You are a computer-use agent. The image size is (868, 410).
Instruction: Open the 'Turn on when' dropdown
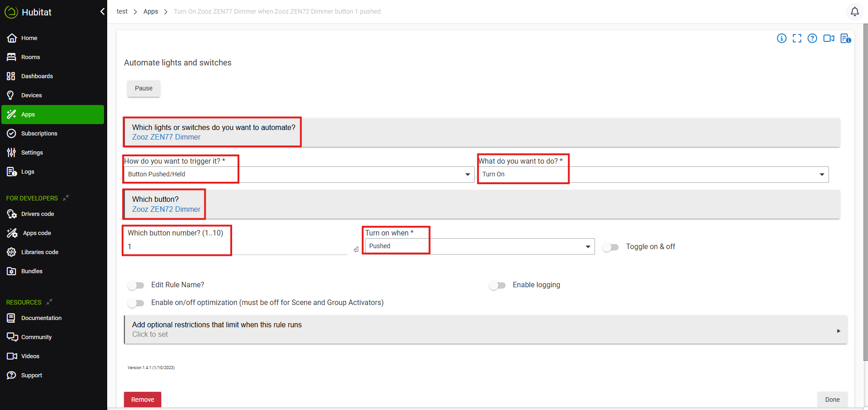[x=480, y=246]
